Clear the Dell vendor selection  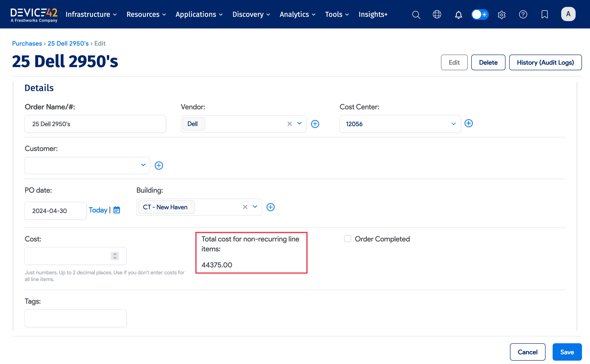pyautogui.click(x=289, y=124)
